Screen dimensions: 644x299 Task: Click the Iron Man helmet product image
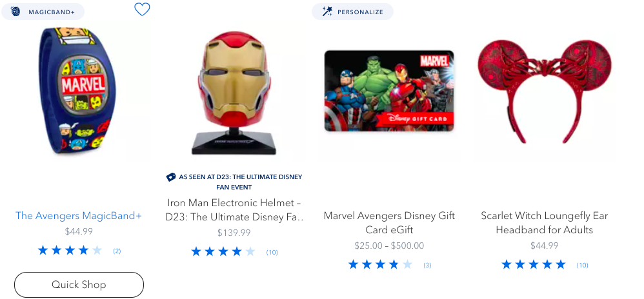(x=234, y=90)
